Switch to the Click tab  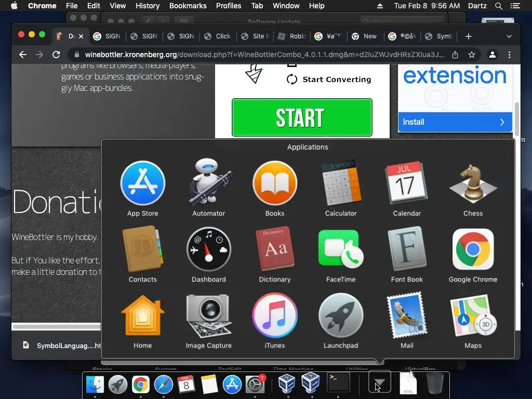(x=218, y=36)
